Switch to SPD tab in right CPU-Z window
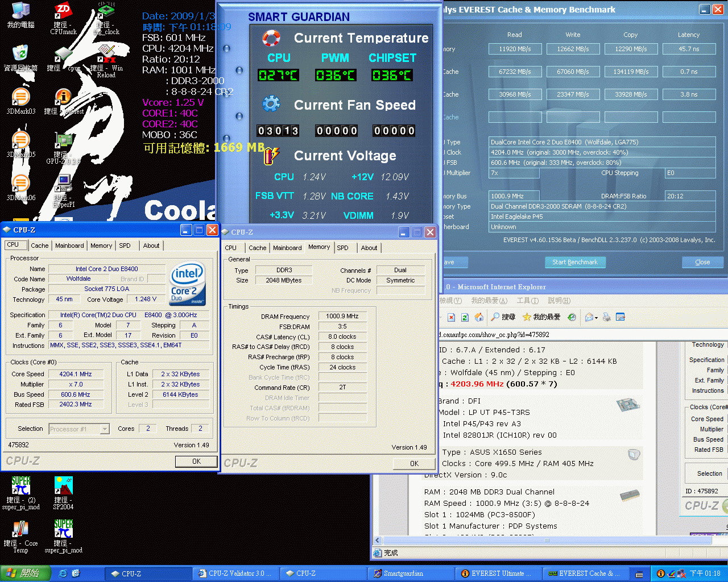This screenshot has width=728, height=582. click(x=342, y=248)
